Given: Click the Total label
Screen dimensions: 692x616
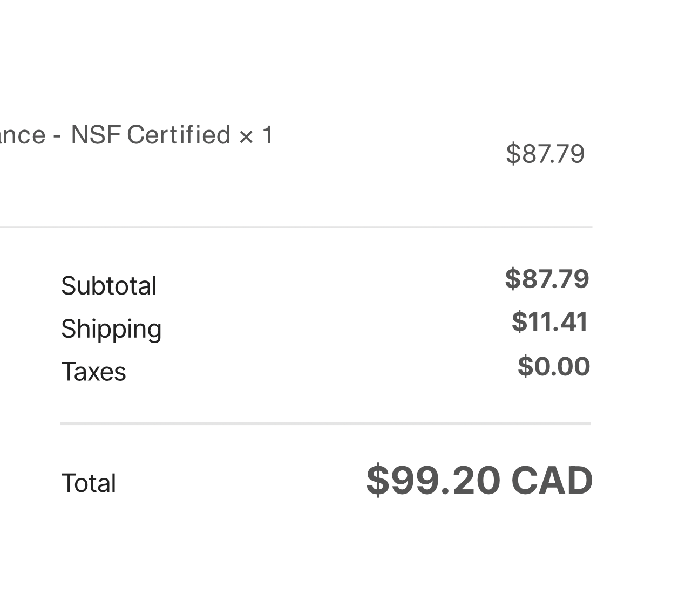Looking at the screenshot, I should click(89, 483).
